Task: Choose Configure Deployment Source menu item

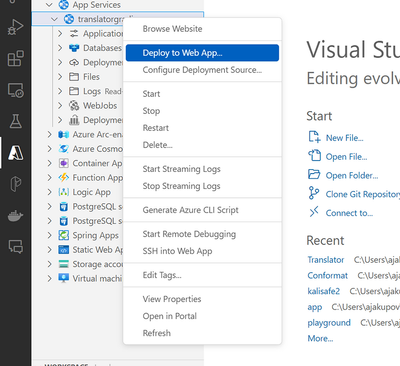Action: (x=202, y=70)
